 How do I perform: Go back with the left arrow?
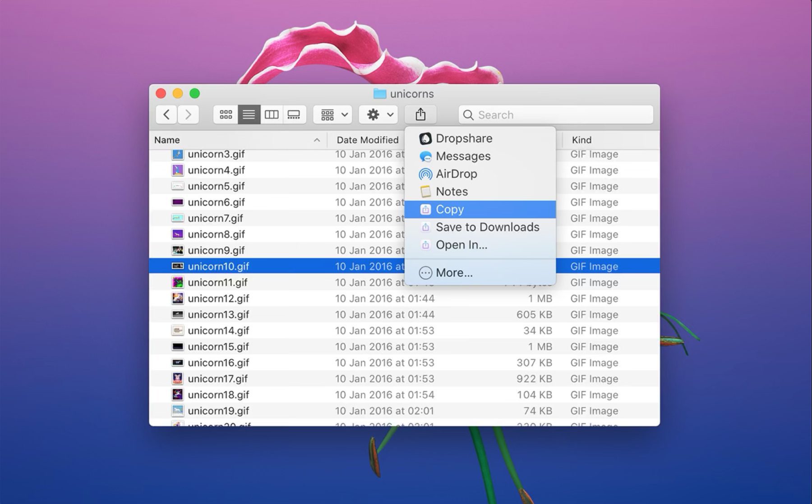click(166, 115)
